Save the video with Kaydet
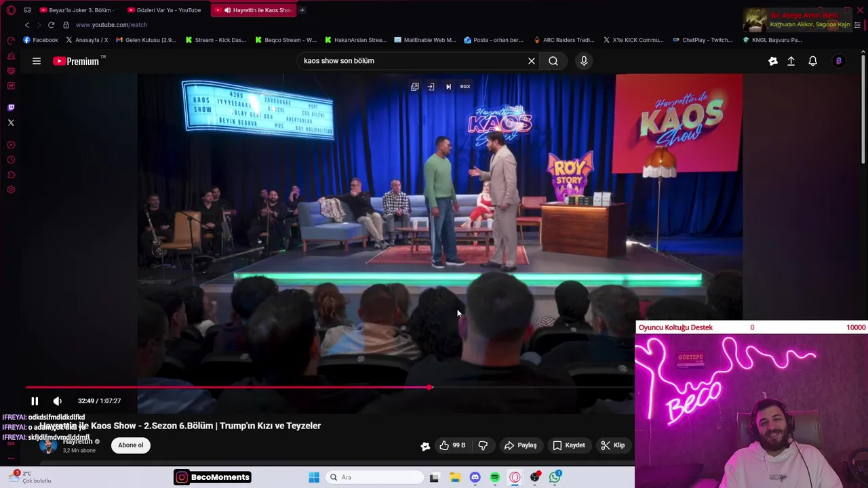 (x=568, y=445)
